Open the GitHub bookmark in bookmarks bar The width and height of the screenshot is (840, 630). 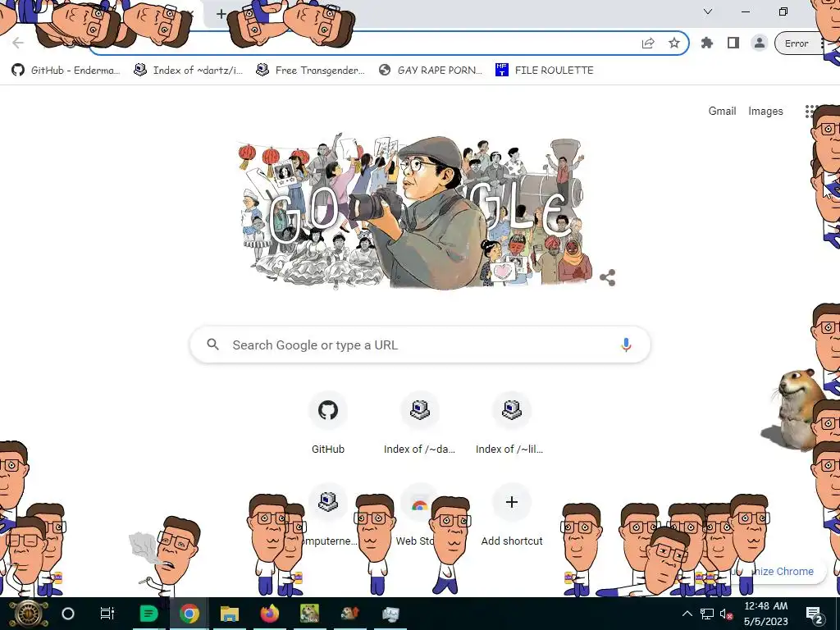click(x=66, y=71)
